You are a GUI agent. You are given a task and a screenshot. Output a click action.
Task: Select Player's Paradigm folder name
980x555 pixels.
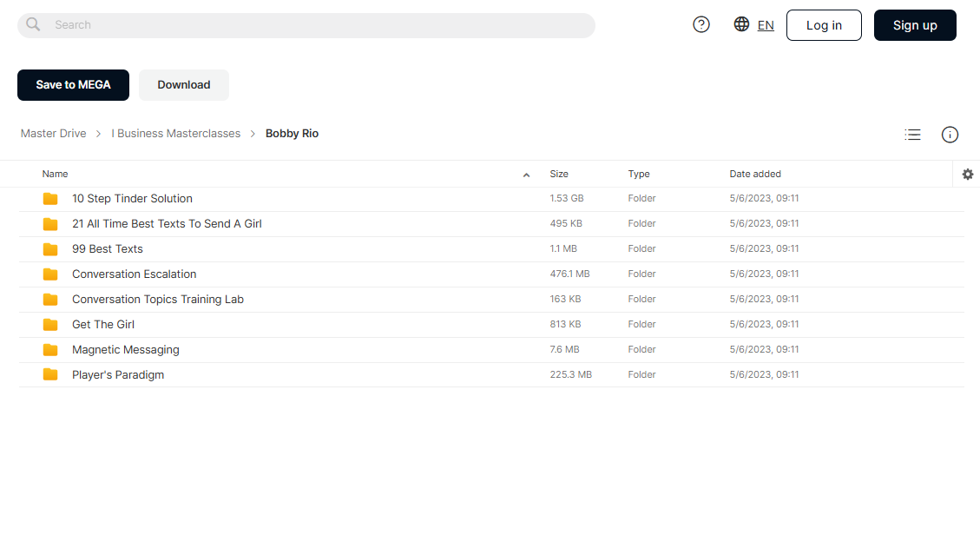(118, 375)
